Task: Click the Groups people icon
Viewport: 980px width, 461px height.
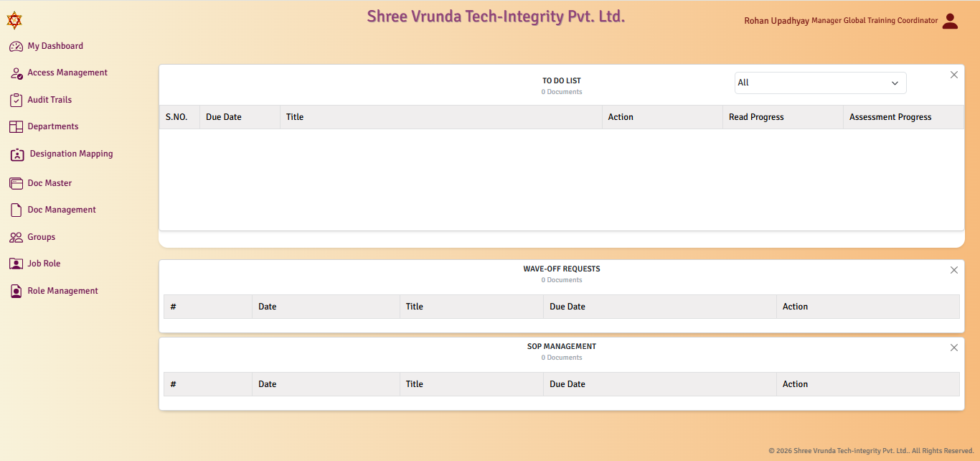Action: [16, 238]
